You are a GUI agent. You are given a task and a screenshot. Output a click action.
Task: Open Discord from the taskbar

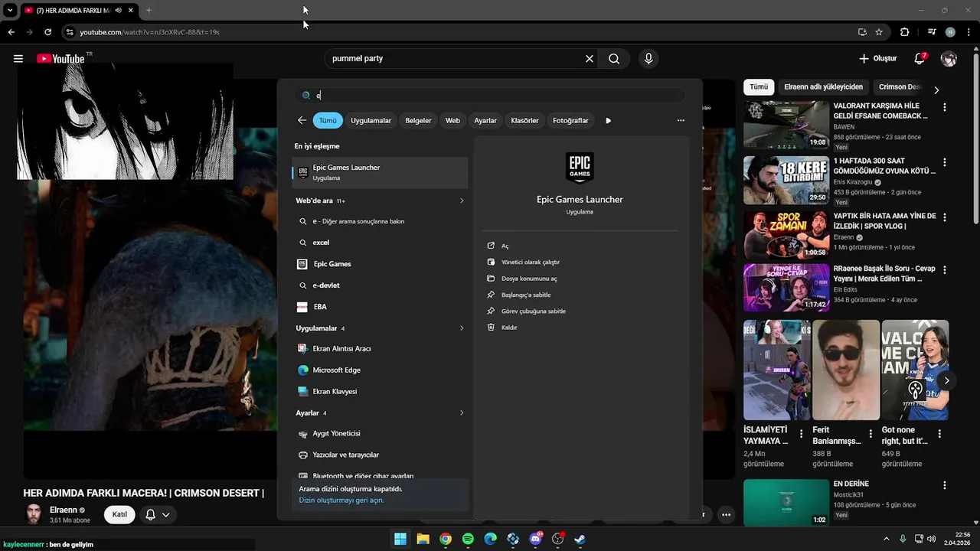(535, 539)
